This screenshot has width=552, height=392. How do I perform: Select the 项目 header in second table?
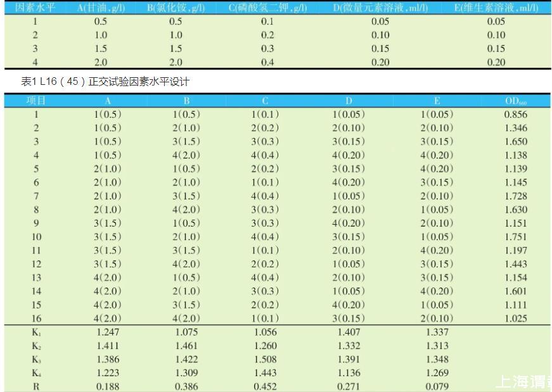pyautogui.click(x=35, y=101)
